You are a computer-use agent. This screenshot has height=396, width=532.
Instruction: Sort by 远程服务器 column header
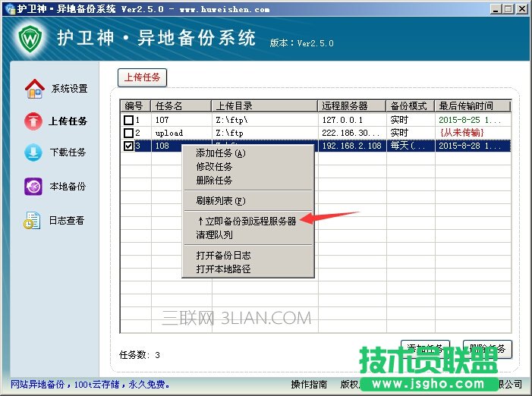pos(344,105)
